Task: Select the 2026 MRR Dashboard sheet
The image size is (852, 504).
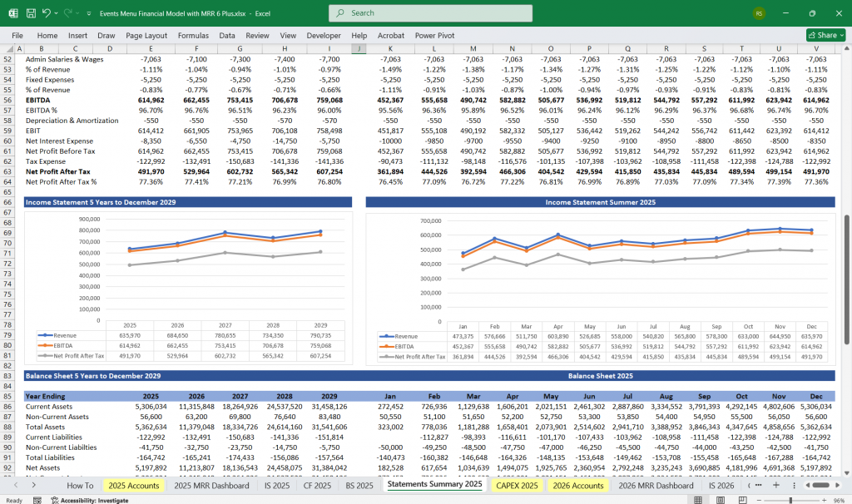Action: (656, 485)
